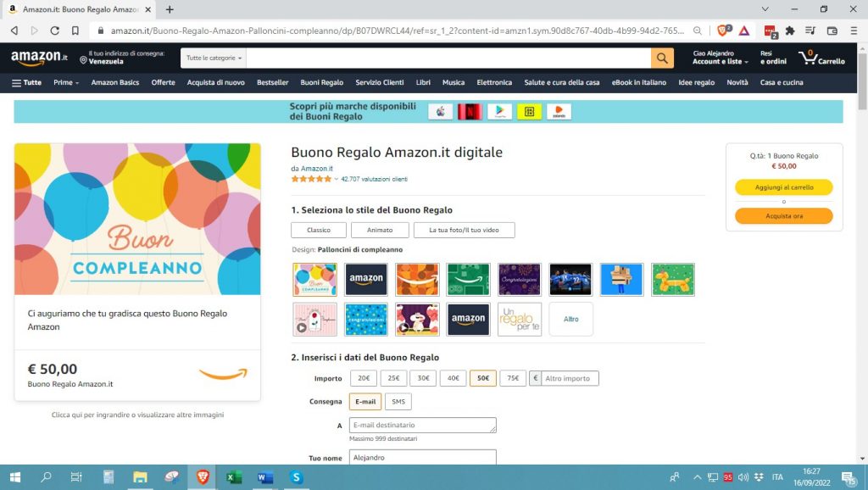Click the Aggiungi al carrello button
The width and height of the screenshot is (868, 490).
783,187
